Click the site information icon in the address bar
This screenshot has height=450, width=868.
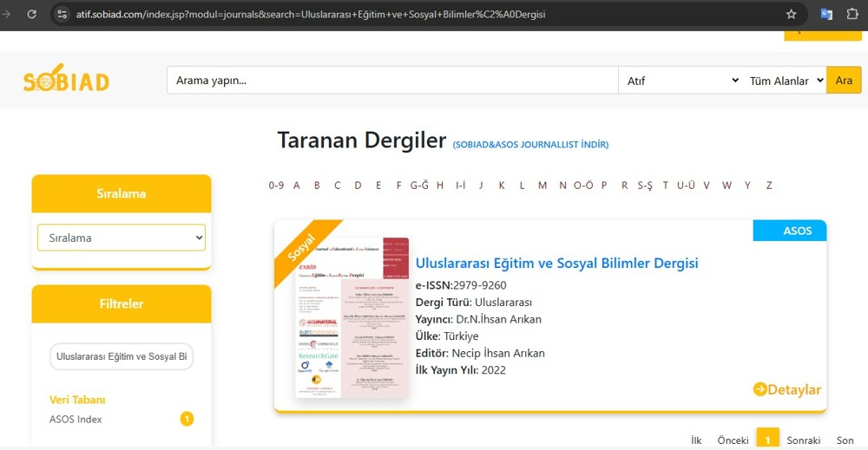pos(61,14)
